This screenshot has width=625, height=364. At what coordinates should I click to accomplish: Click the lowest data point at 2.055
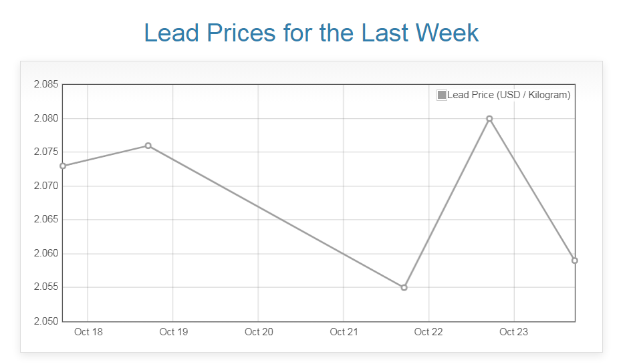pyautogui.click(x=404, y=287)
